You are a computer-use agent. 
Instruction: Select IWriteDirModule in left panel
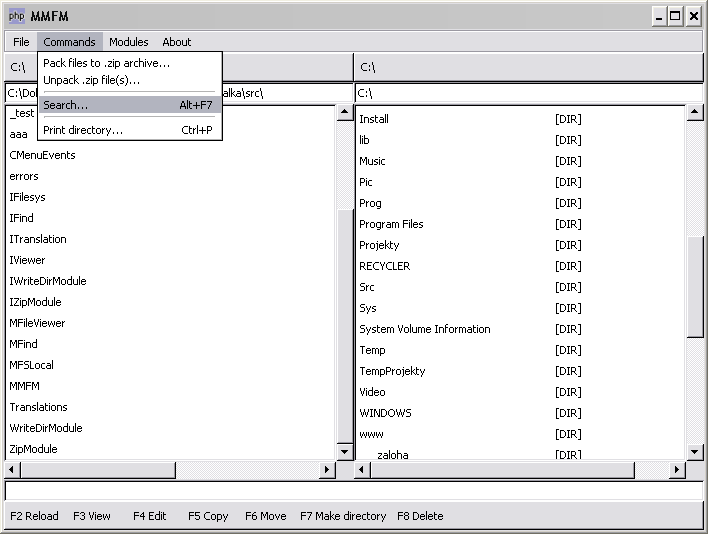pos(48,281)
